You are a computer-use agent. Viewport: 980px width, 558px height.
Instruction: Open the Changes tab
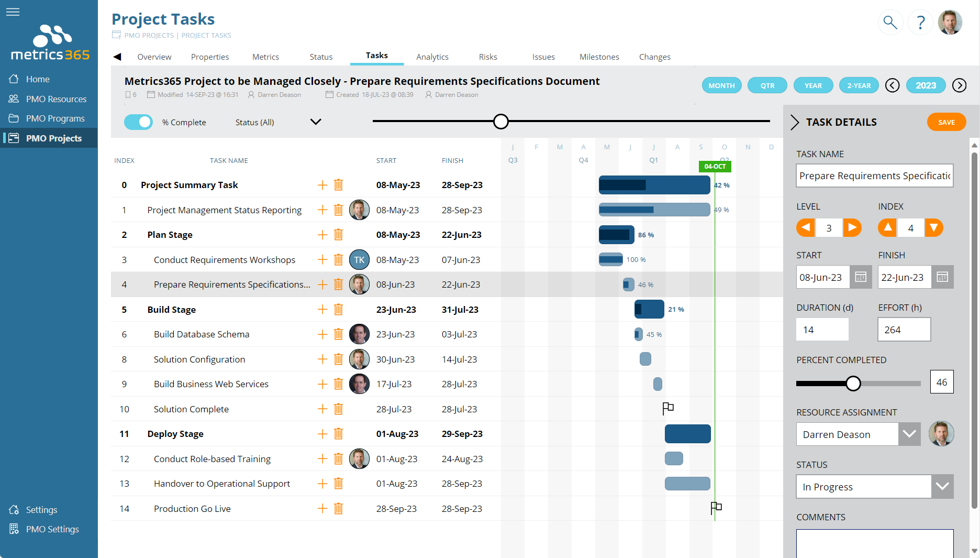point(655,57)
